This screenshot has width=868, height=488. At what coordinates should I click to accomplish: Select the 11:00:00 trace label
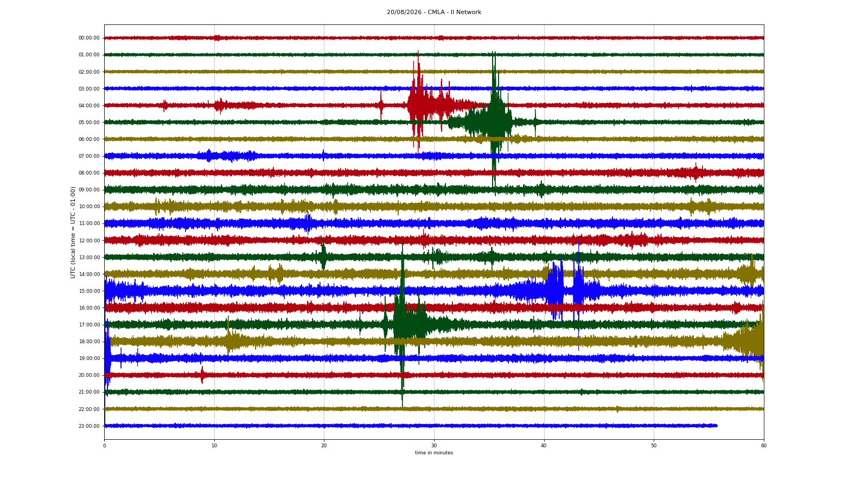click(89, 223)
